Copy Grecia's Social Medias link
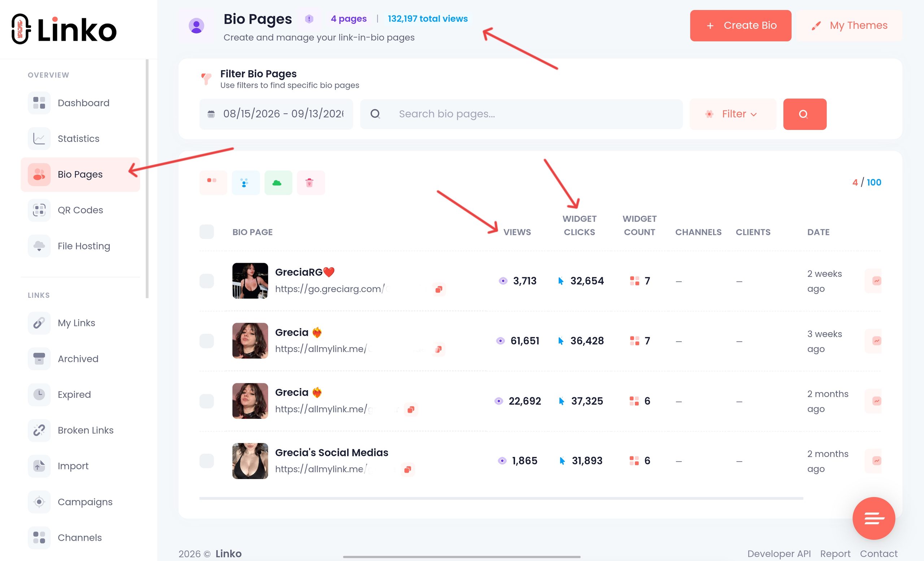The height and width of the screenshot is (561, 924). click(x=407, y=470)
